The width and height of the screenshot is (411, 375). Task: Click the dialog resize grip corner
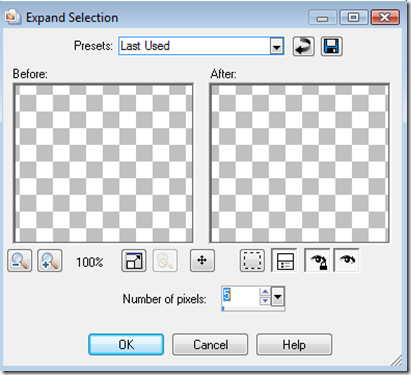pyautogui.click(x=397, y=361)
